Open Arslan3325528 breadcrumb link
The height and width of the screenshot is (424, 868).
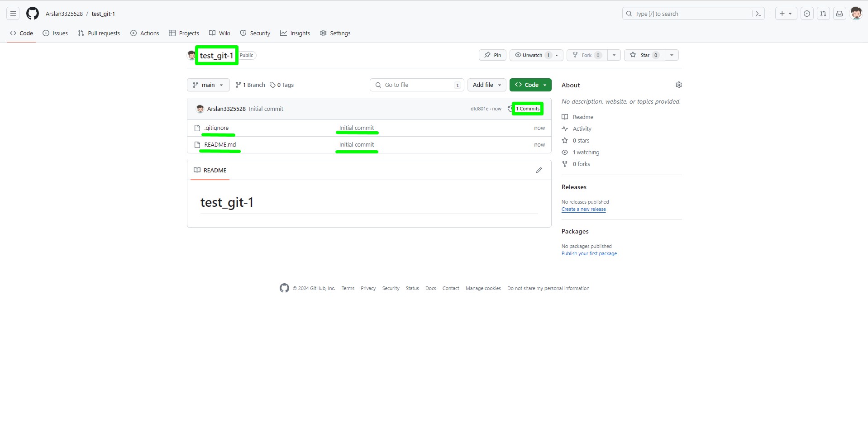point(64,14)
